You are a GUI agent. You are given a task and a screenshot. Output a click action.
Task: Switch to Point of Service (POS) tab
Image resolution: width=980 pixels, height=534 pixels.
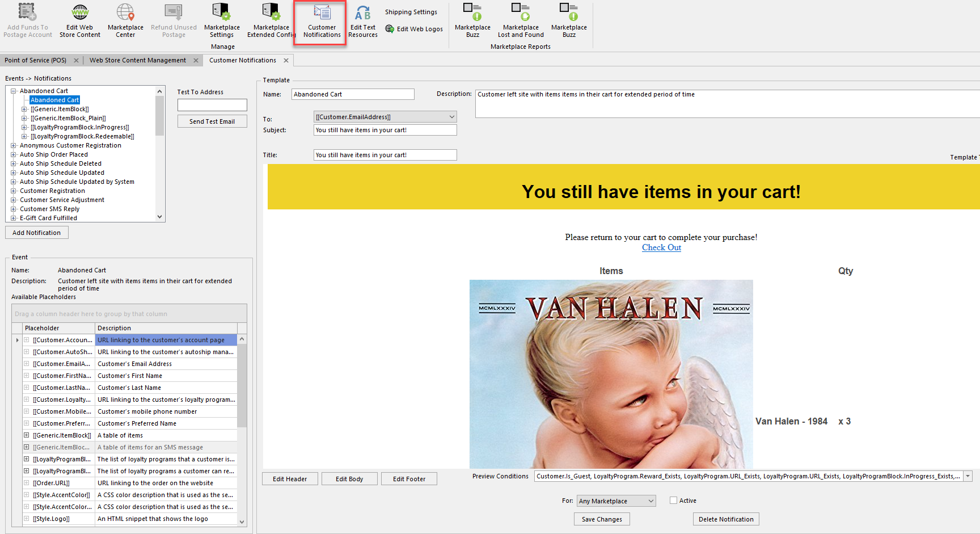(x=36, y=60)
